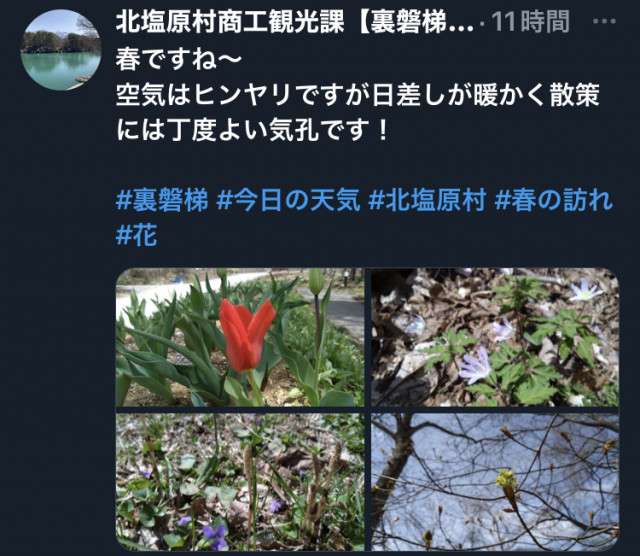The image size is (640, 556).
Task: Select tweet text 春ですね〜
Action: pos(179,59)
